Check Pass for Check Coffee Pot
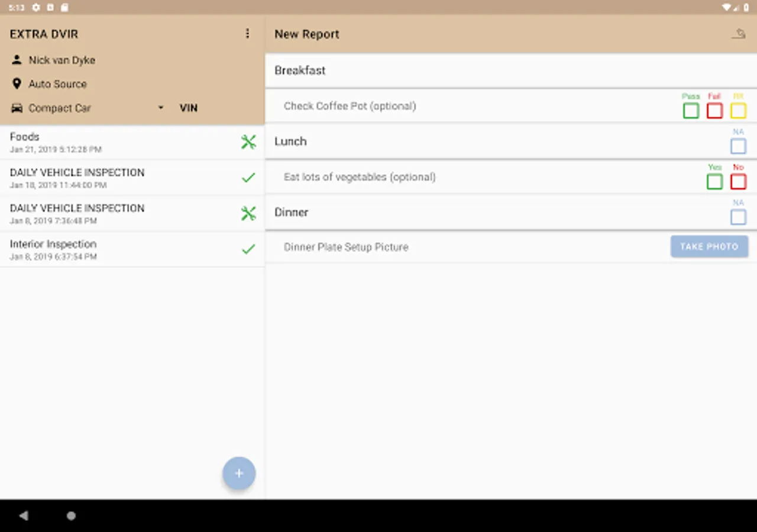 click(x=691, y=111)
